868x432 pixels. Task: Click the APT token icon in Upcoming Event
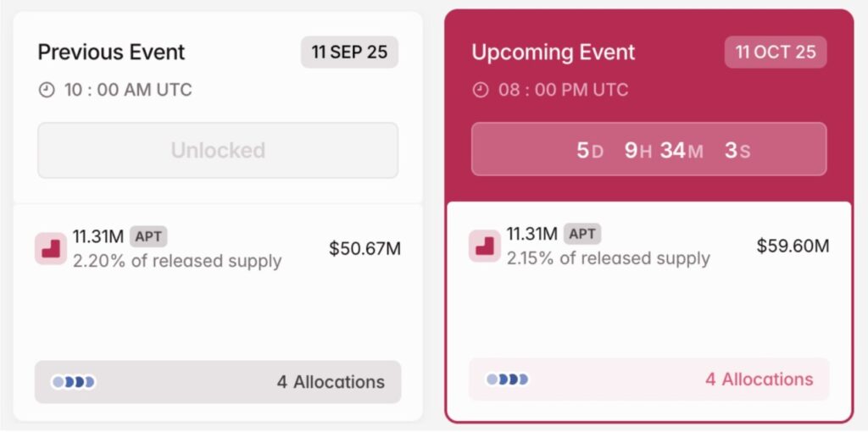[485, 246]
